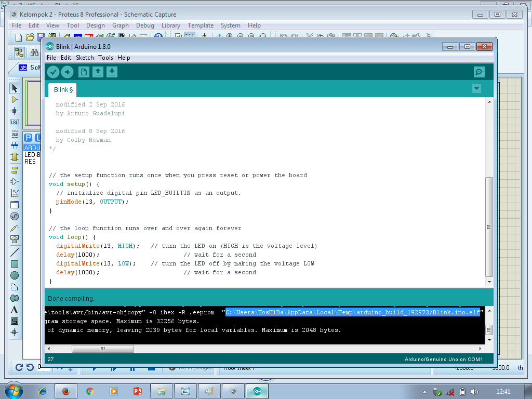Select LED-B item in Proteus device list

pos(32,155)
